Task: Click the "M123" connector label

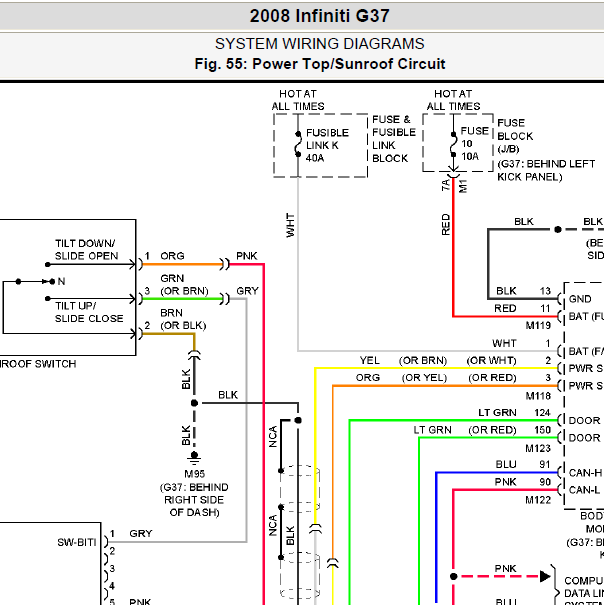Action: 538,448
